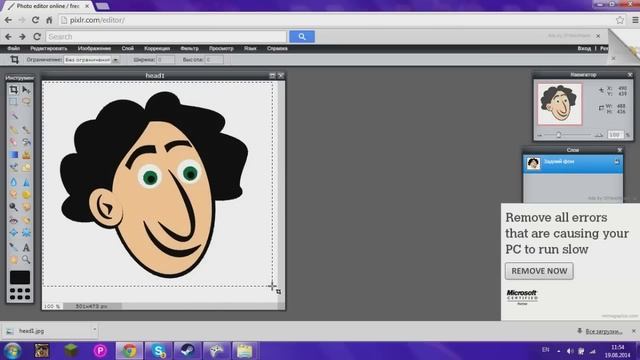Select the yellow Sponge tool
The height and width of the screenshot is (360, 640).
click(26, 194)
